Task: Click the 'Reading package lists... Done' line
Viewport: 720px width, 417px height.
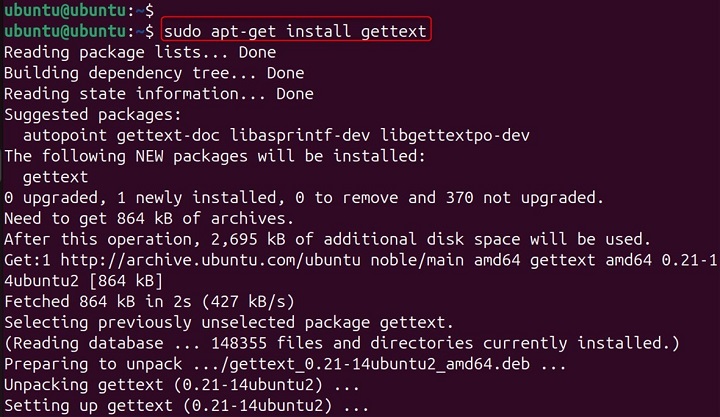Action: tap(139, 52)
